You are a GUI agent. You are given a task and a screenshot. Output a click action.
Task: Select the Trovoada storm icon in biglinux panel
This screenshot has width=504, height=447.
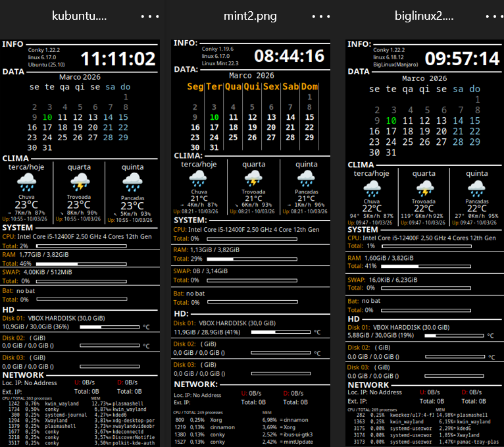coord(424,188)
